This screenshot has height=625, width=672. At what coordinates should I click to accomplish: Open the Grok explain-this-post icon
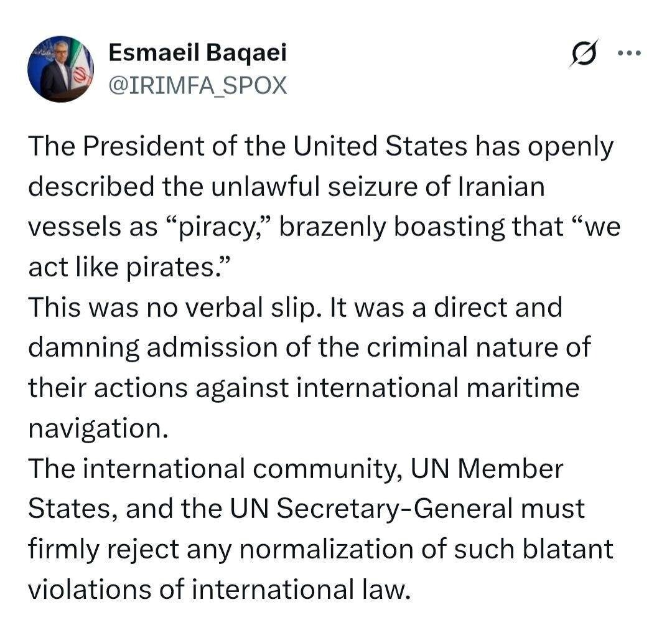point(584,53)
